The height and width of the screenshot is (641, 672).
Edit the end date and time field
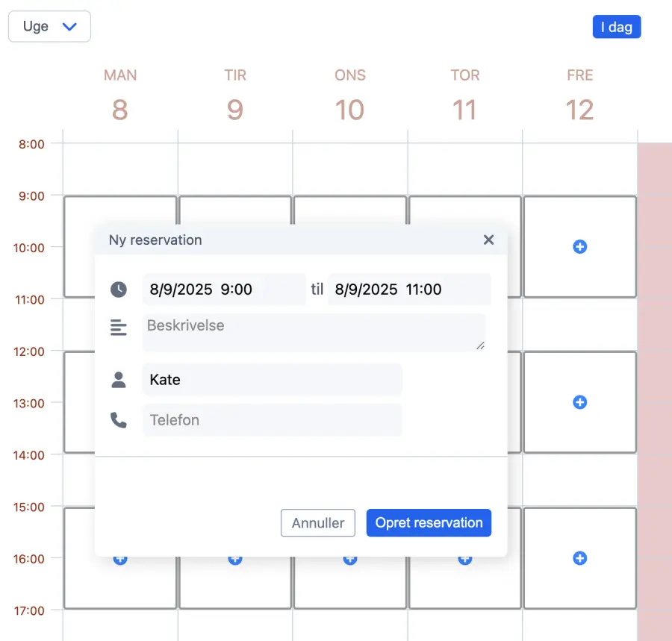click(x=408, y=290)
